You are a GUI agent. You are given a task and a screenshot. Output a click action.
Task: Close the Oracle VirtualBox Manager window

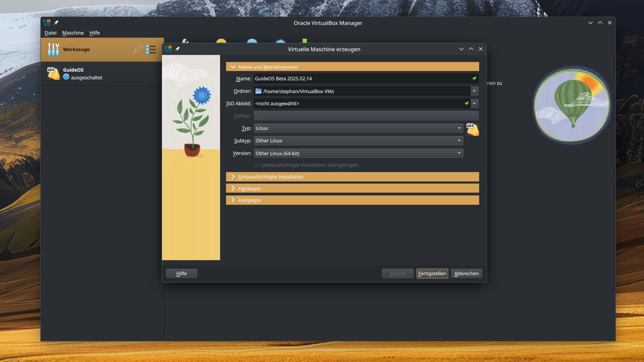tap(610, 23)
